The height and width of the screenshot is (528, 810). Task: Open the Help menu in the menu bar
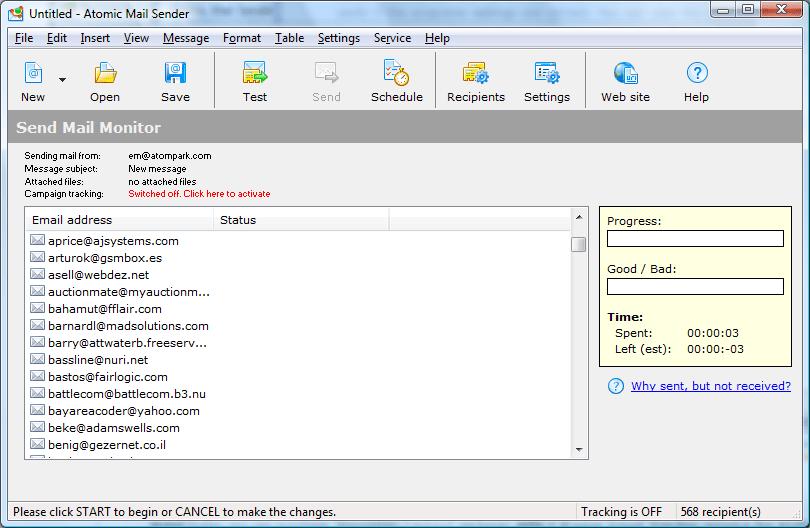437,38
